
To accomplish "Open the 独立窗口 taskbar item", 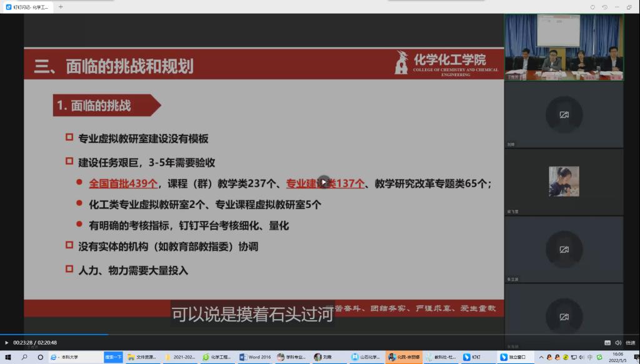I will click(514, 357).
